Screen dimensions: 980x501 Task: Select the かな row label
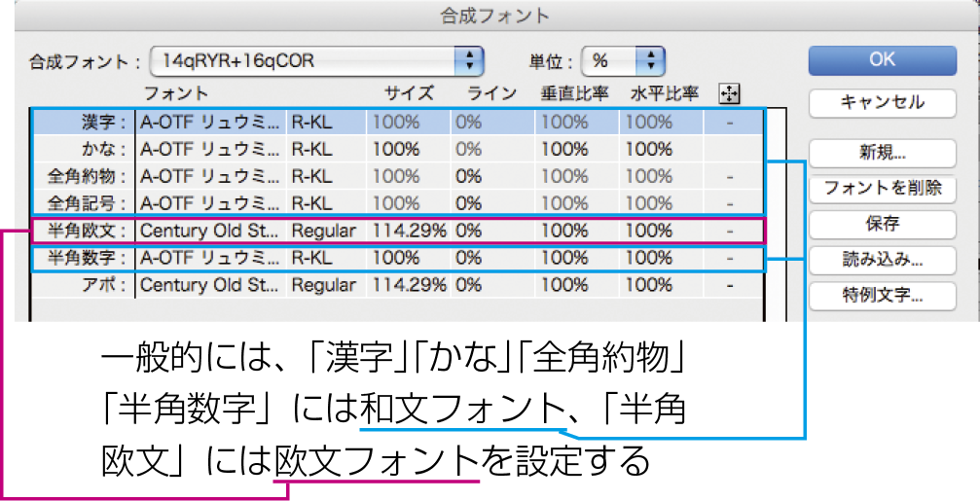pyautogui.click(x=105, y=150)
